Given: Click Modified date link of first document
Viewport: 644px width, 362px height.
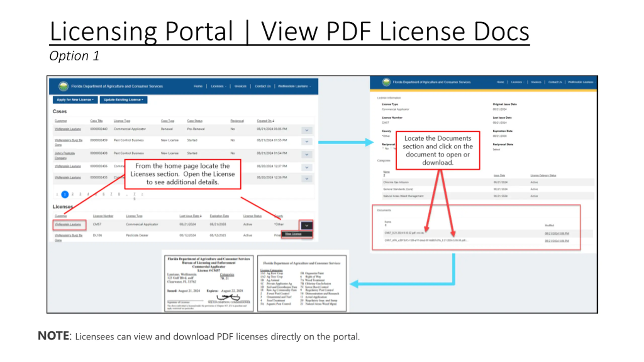Looking at the screenshot, I should point(557,233).
